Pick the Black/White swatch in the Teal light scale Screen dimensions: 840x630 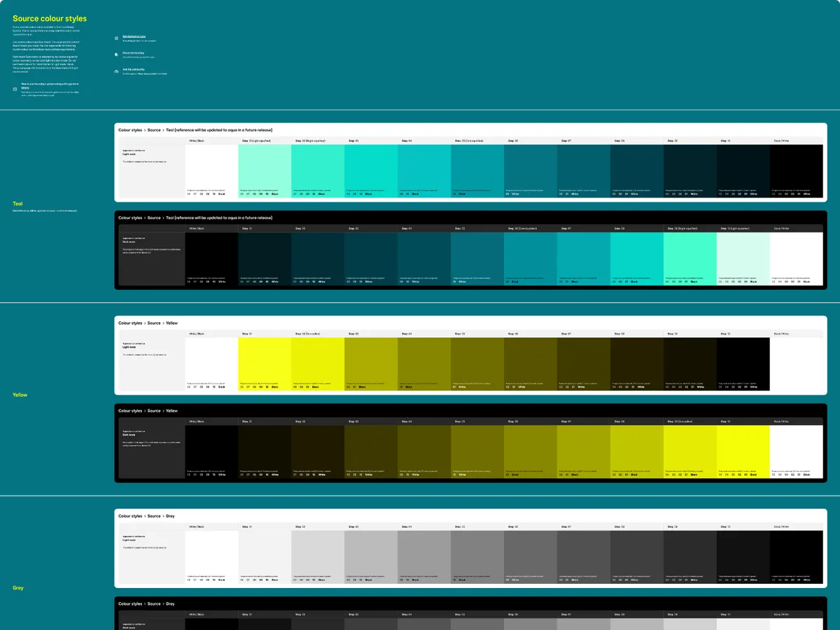(x=797, y=170)
